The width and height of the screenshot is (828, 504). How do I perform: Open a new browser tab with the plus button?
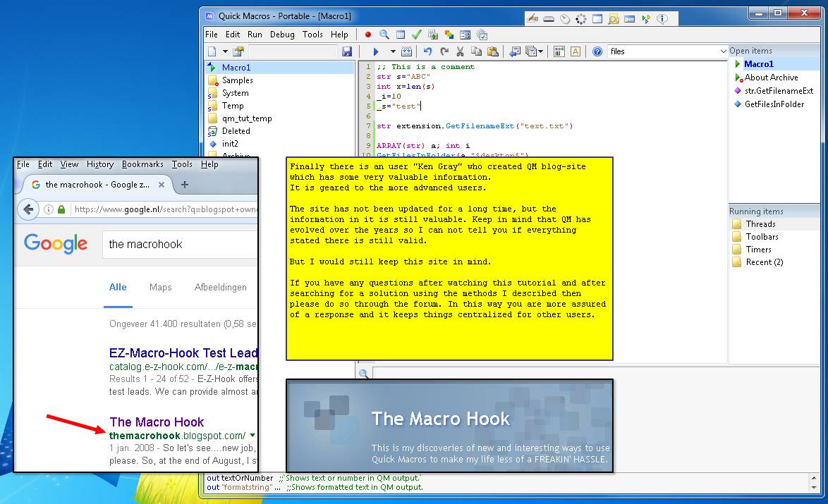pos(184,185)
